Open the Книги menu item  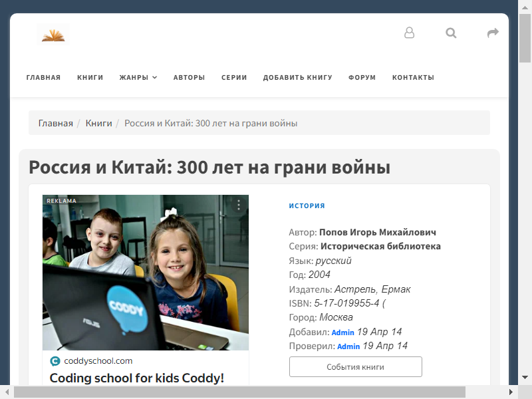click(90, 77)
